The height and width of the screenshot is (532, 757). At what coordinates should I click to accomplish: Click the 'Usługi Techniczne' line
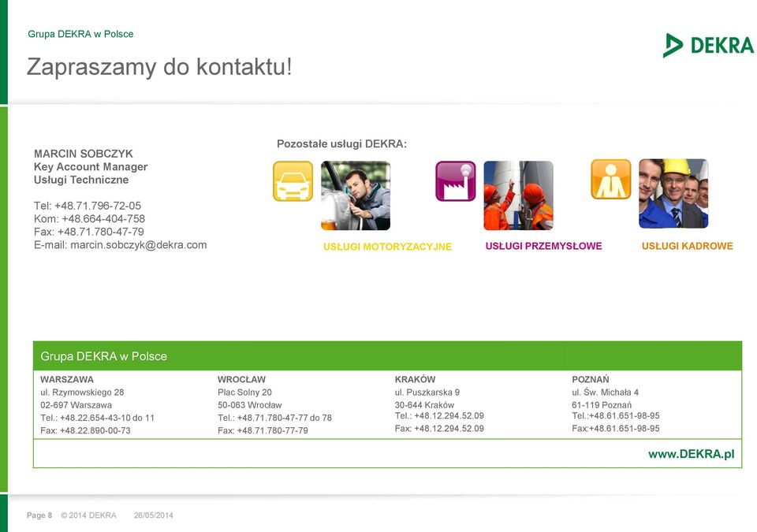point(81,180)
